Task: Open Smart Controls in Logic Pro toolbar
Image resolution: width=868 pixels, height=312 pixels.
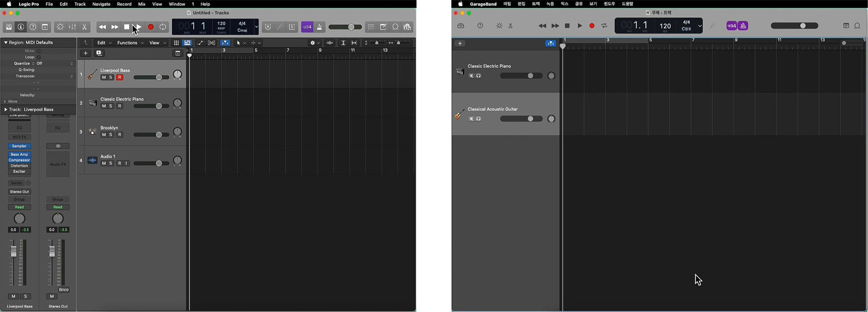Action: pos(60,27)
